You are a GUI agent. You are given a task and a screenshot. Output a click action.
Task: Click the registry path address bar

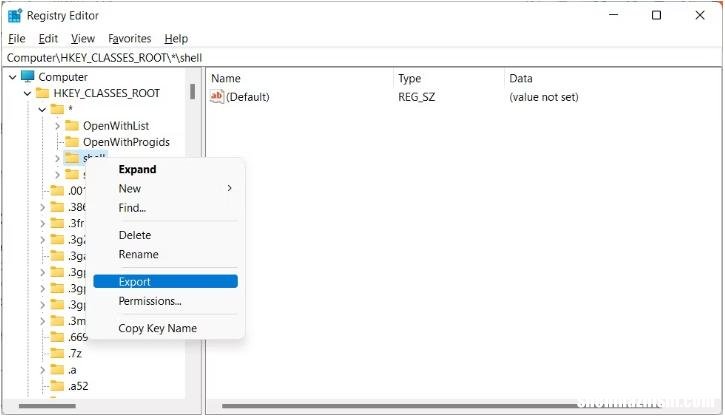pos(362,58)
